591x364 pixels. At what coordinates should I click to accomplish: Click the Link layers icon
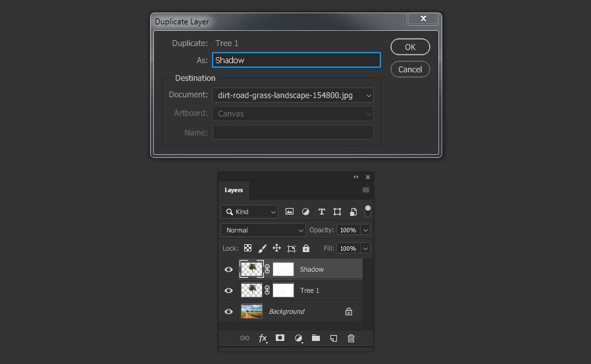[245, 338]
